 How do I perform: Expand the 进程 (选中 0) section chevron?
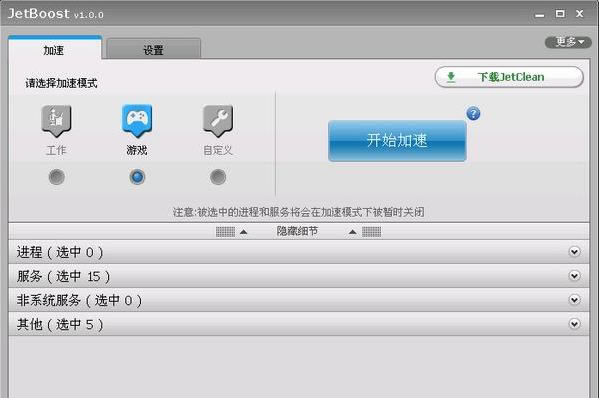[x=574, y=252]
